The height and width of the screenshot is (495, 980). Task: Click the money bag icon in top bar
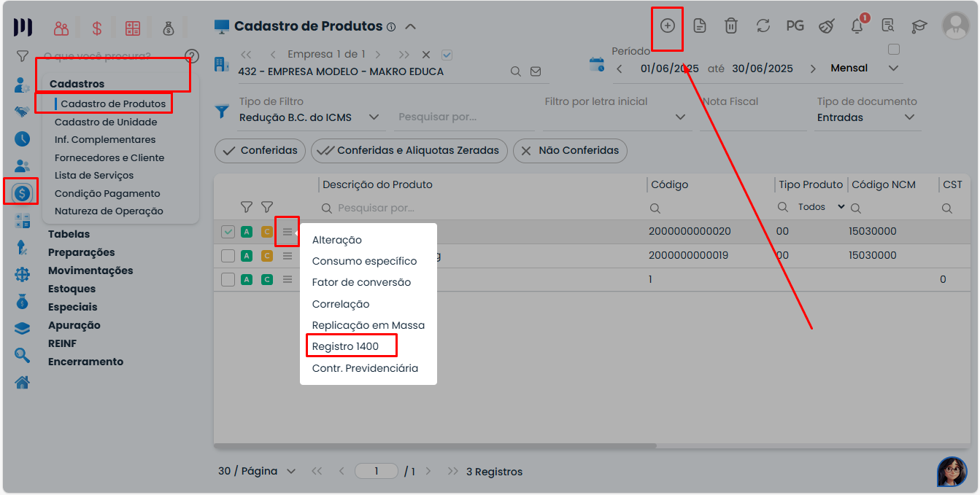169,29
